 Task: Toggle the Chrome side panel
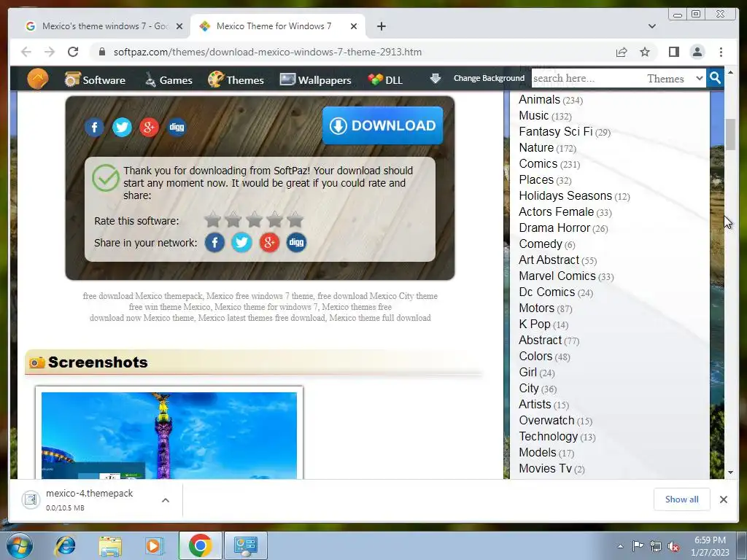(673, 52)
